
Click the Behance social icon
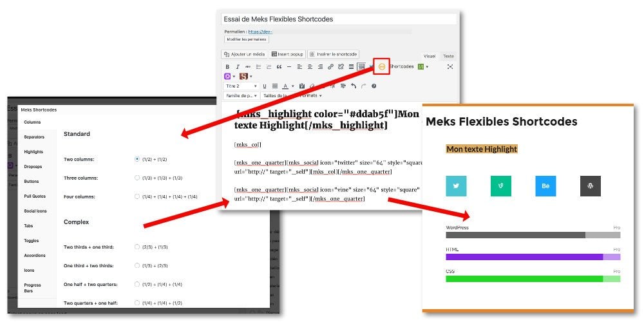coord(545,185)
